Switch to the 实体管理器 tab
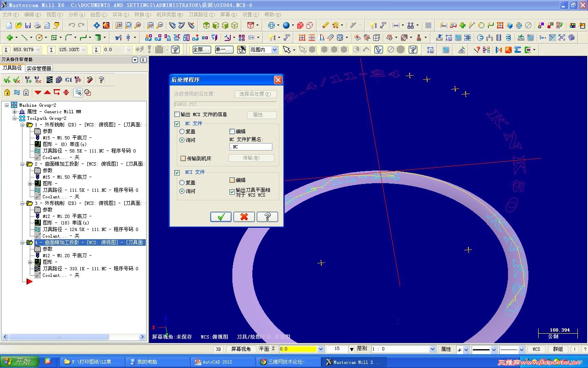 coord(39,69)
